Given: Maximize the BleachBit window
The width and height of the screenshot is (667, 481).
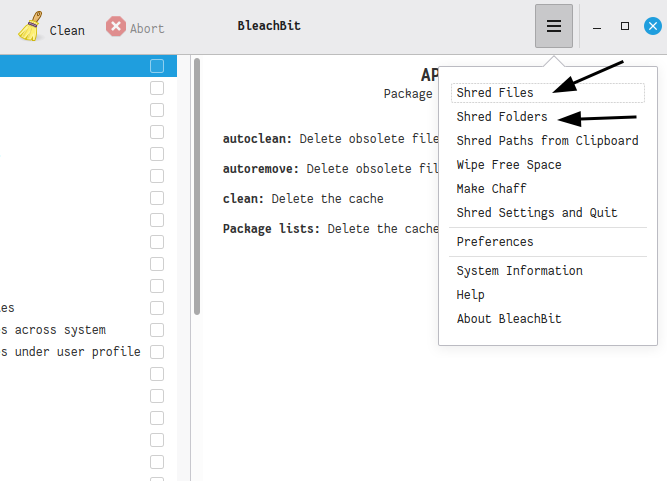Looking at the screenshot, I should click(x=625, y=26).
